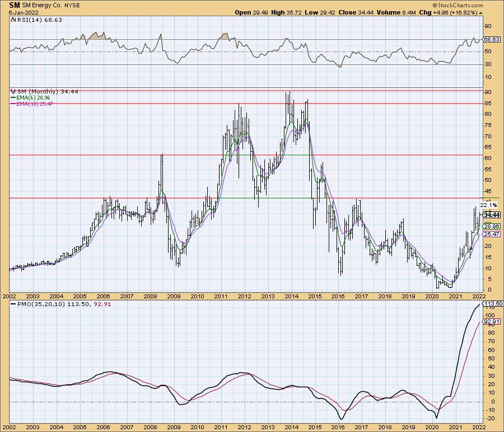Click the Volume 8.4M value

click(396, 12)
